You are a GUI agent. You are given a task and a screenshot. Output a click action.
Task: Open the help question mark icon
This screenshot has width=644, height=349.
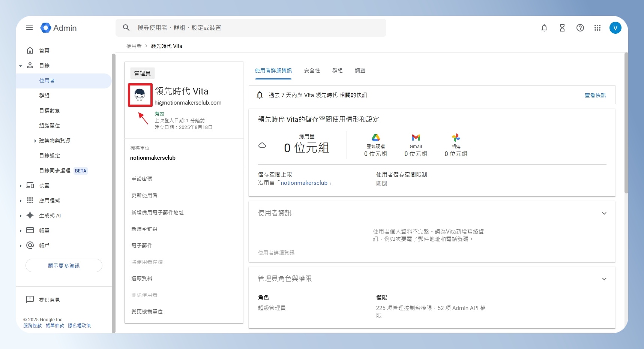(x=580, y=28)
